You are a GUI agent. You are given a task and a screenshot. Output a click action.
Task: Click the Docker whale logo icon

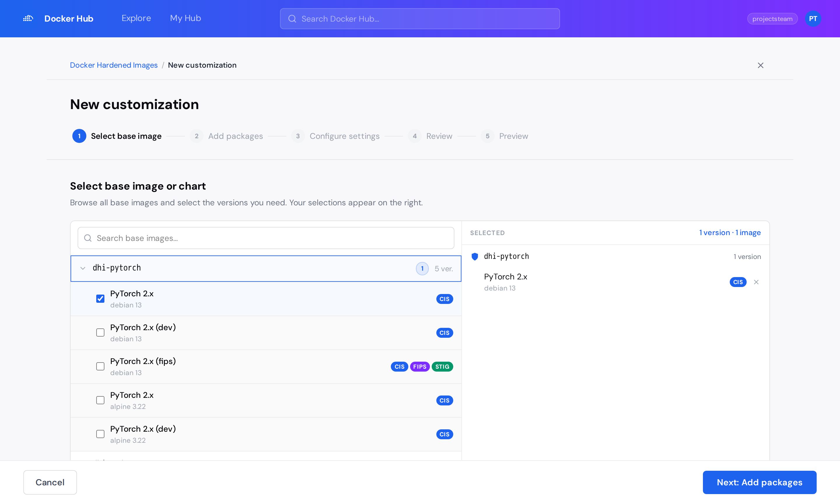point(28,18)
